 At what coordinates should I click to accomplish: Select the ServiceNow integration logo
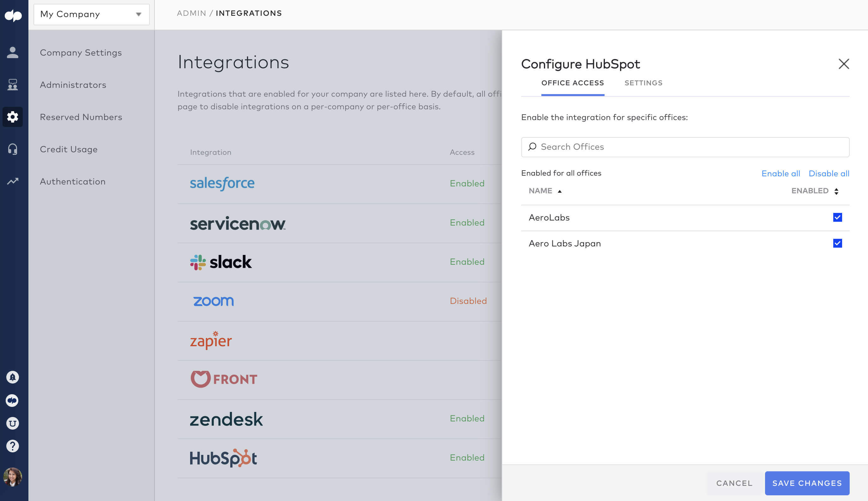tap(238, 223)
